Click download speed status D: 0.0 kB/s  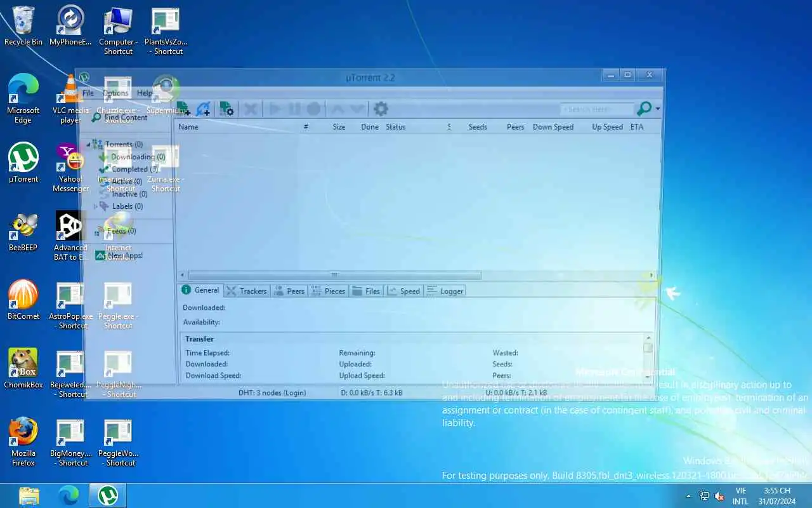click(x=372, y=392)
